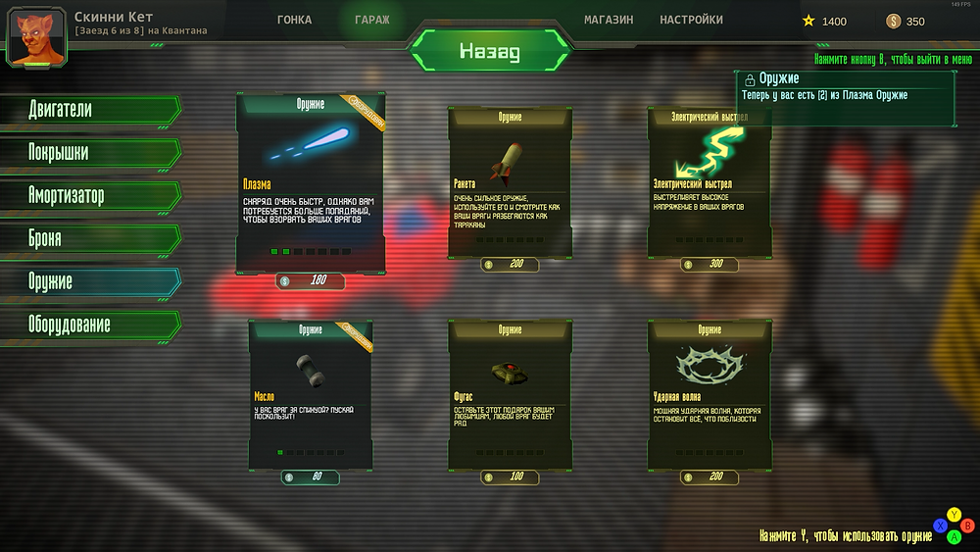Open the Магазин menu tab
The width and height of the screenshot is (980, 552).
609,20
